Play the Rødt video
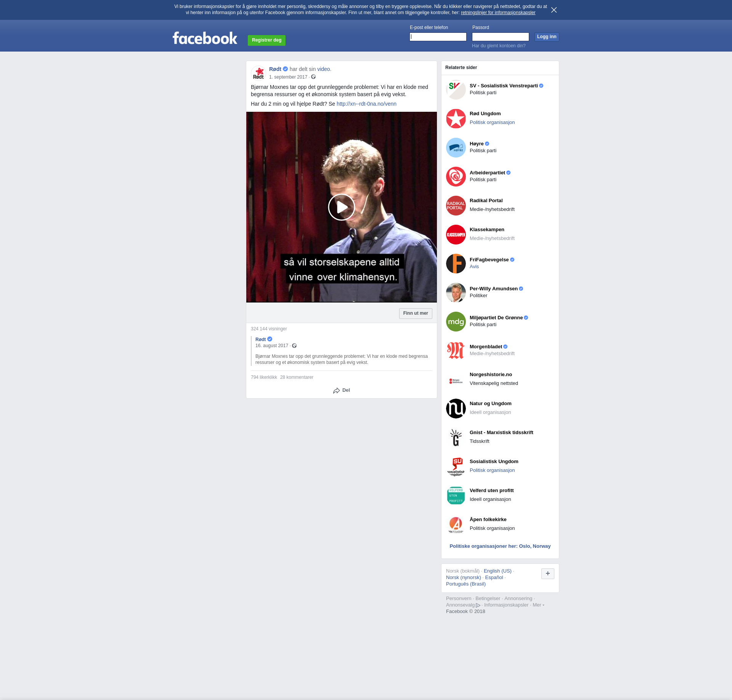Screen dimensions: 732x700 [342, 207]
